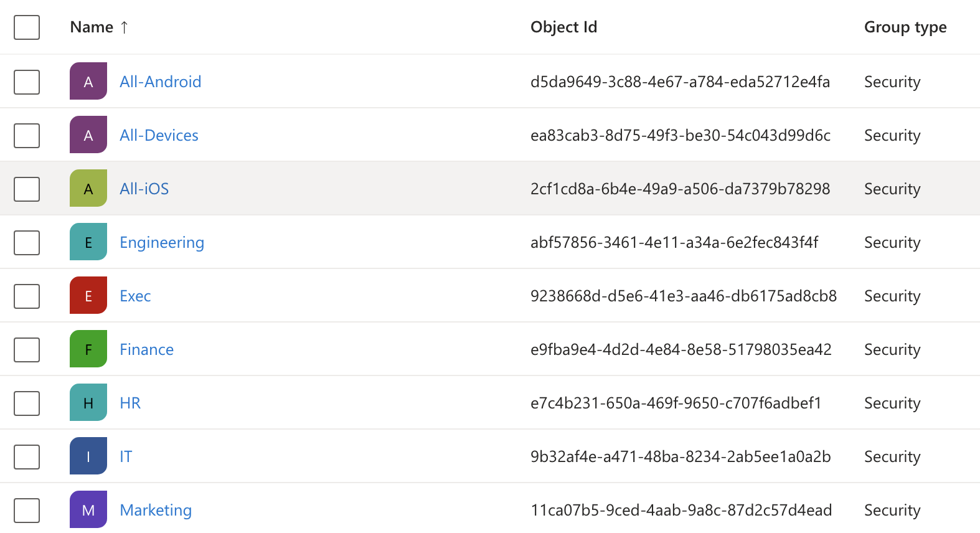
Task: Sort by the Name column header
Action: (92, 27)
